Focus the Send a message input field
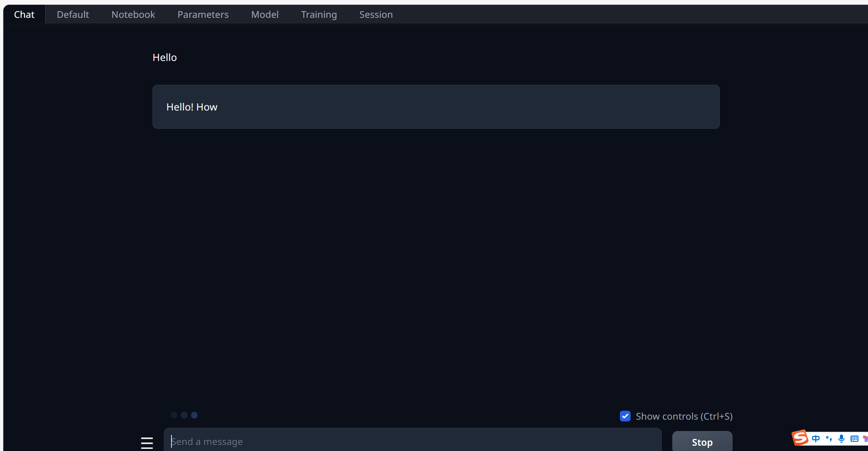The image size is (868, 451). pos(412,441)
